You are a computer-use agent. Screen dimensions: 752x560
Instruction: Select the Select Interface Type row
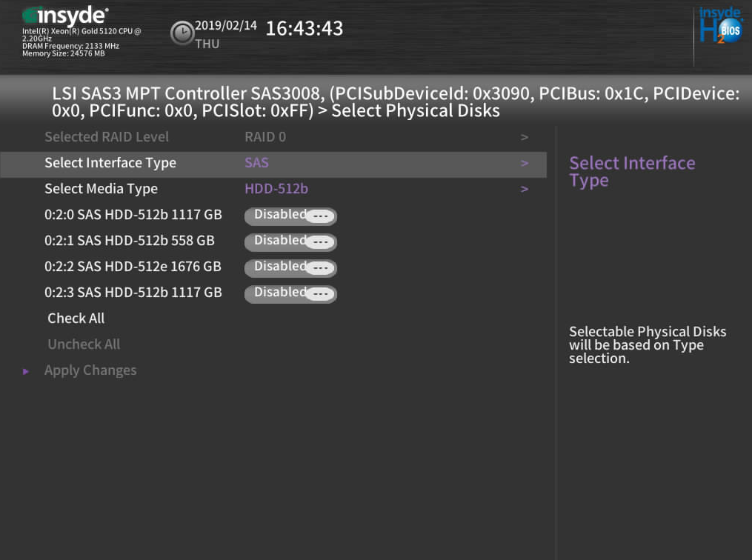pos(110,164)
